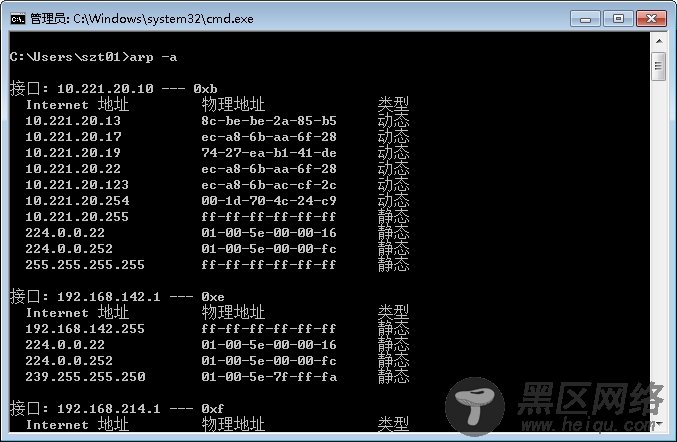
Task: Click IP address 10.221.20.19
Action: coord(73,152)
